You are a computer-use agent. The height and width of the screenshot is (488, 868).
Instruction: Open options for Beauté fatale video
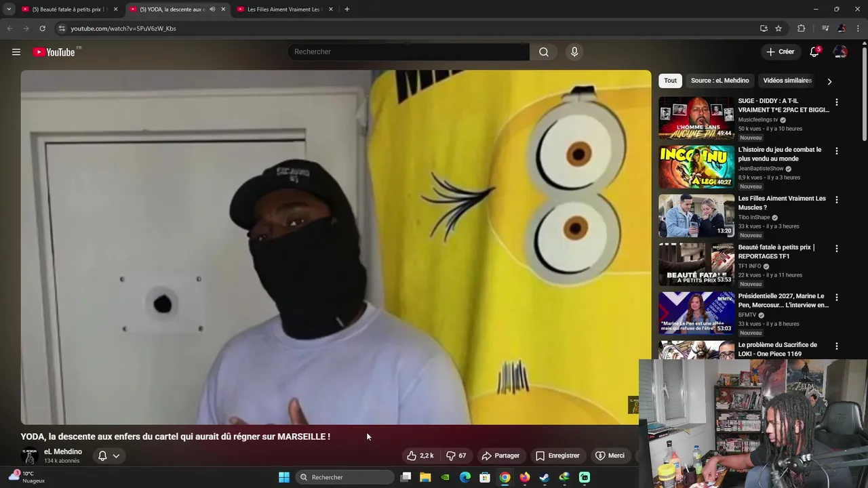pos(836,249)
